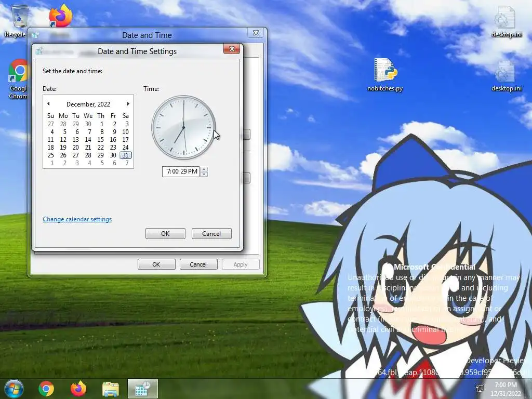Select December 23 in the calendar

click(113, 147)
